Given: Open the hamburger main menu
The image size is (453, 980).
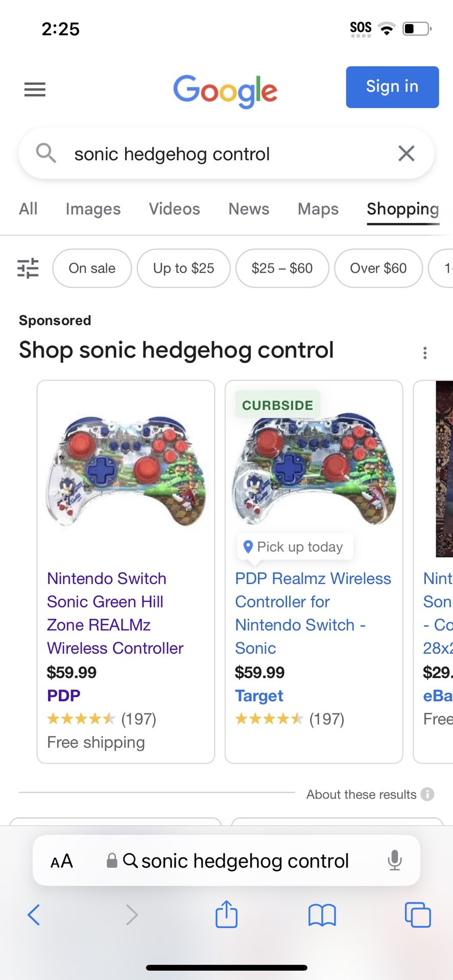Looking at the screenshot, I should pyautogui.click(x=35, y=90).
